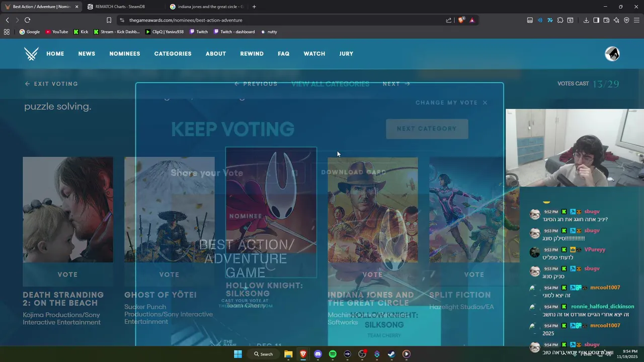Open the user profile avatar

pyautogui.click(x=612, y=54)
